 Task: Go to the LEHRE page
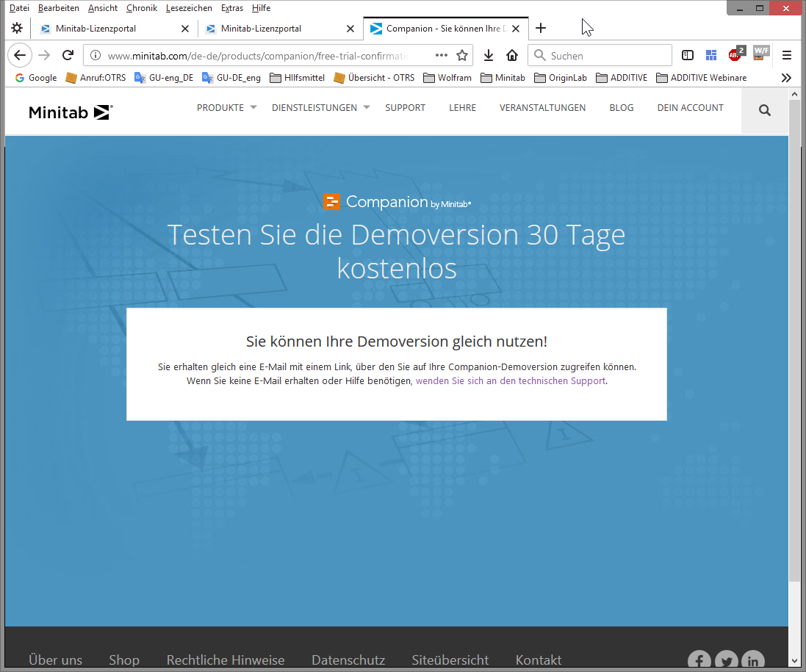click(463, 108)
